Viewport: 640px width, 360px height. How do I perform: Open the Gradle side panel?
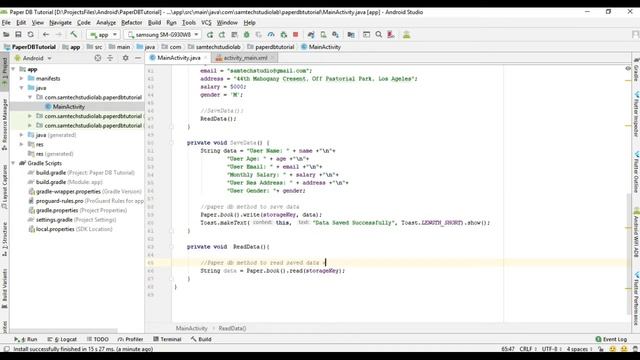click(636, 70)
